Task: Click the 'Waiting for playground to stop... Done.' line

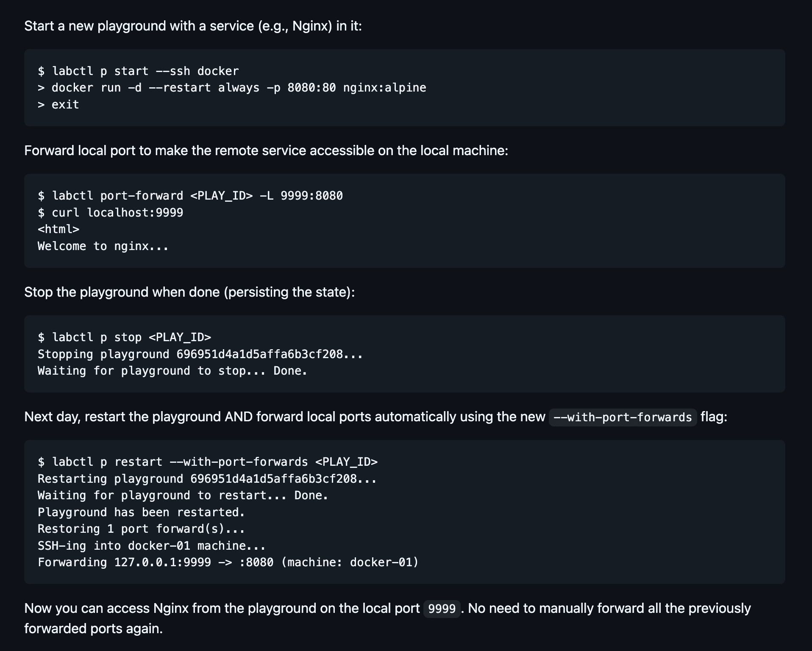Action: 172,371
